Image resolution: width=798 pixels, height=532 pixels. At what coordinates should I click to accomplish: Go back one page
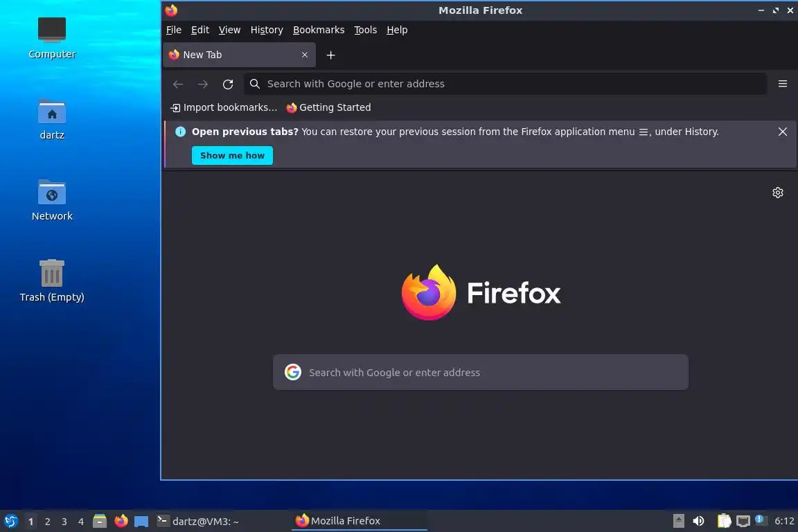point(177,84)
